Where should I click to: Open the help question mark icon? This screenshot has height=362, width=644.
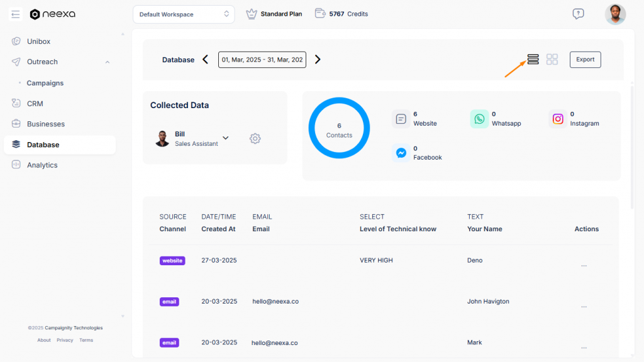(x=578, y=13)
